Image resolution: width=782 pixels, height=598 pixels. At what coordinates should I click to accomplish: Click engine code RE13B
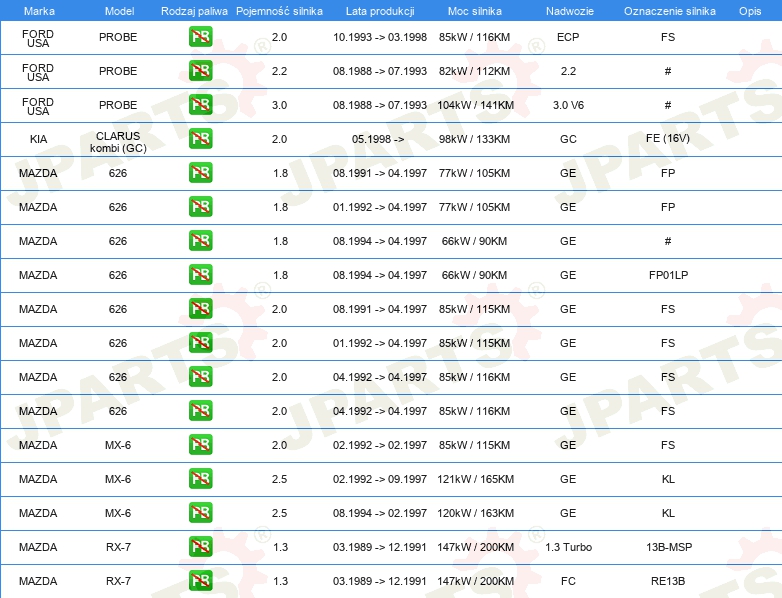click(x=668, y=581)
